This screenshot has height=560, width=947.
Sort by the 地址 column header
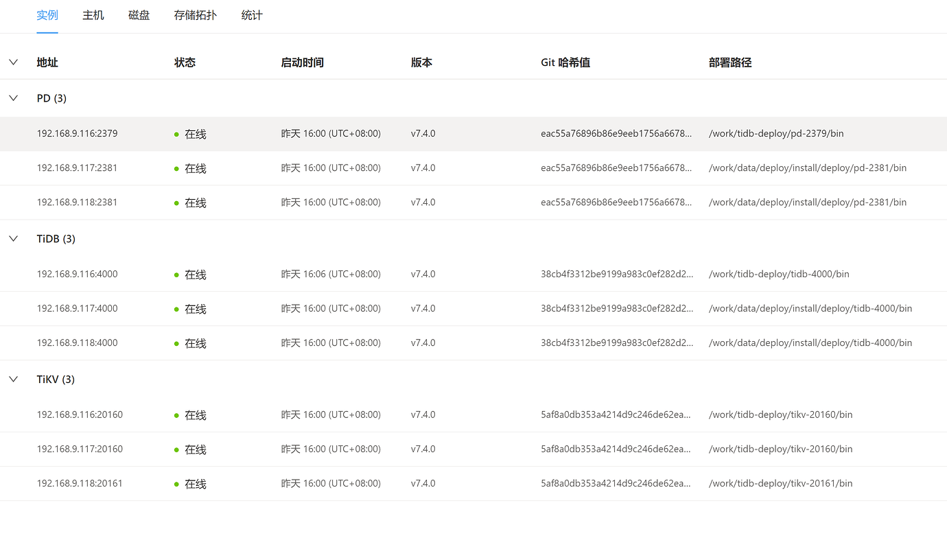(x=47, y=62)
